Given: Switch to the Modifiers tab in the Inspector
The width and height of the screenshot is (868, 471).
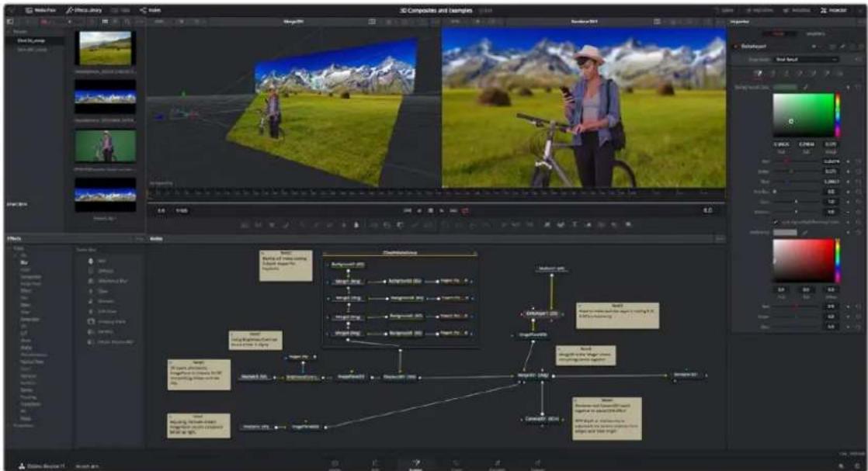Looking at the screenshot, I should click(815, 34).
